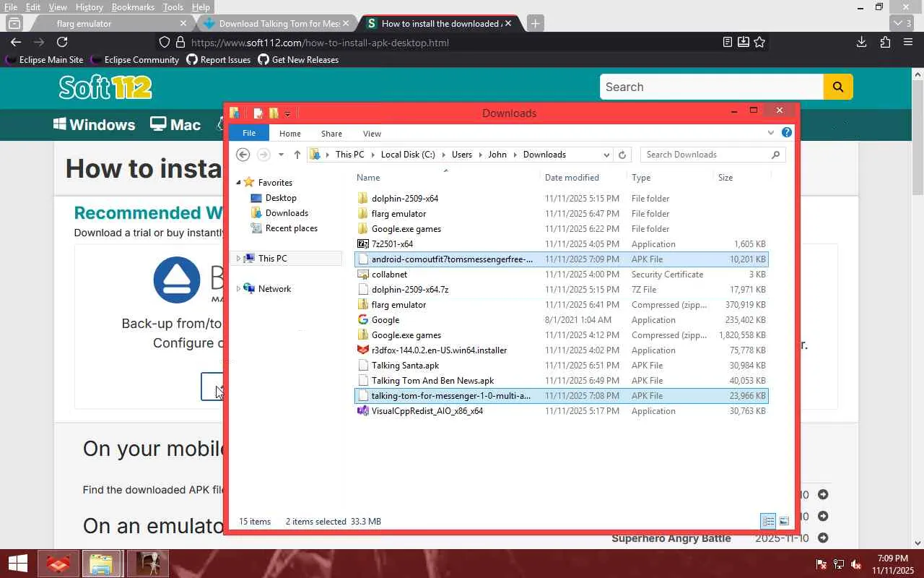Click the VisualCppRedist_AIO_x86_x64 file icon
The width and height of the screenshot is (924, 578).
tap(363, 411)
